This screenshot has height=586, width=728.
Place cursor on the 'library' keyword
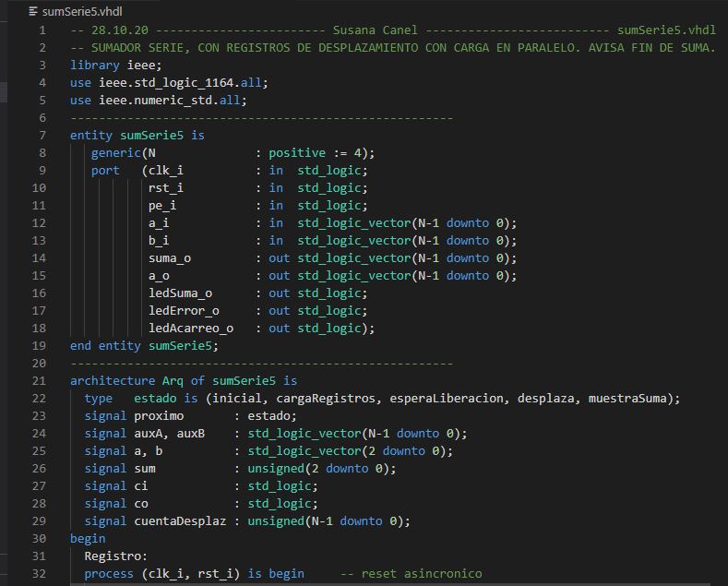point(95,65)
